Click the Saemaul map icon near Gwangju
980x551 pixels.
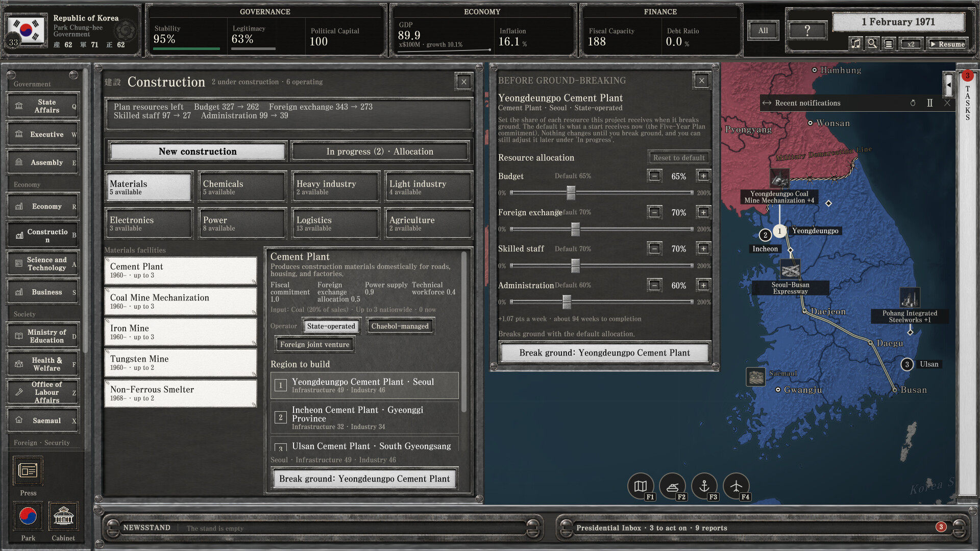click(755, 378)
